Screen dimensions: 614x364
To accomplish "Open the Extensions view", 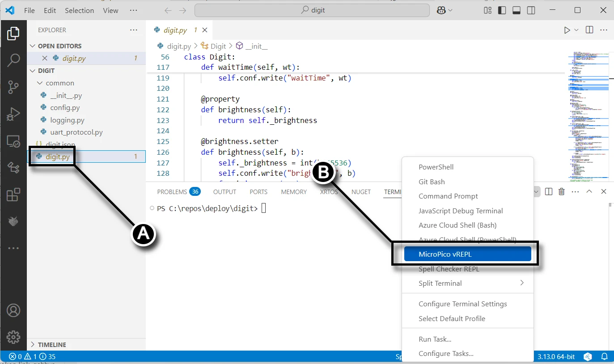I will 13,195.
